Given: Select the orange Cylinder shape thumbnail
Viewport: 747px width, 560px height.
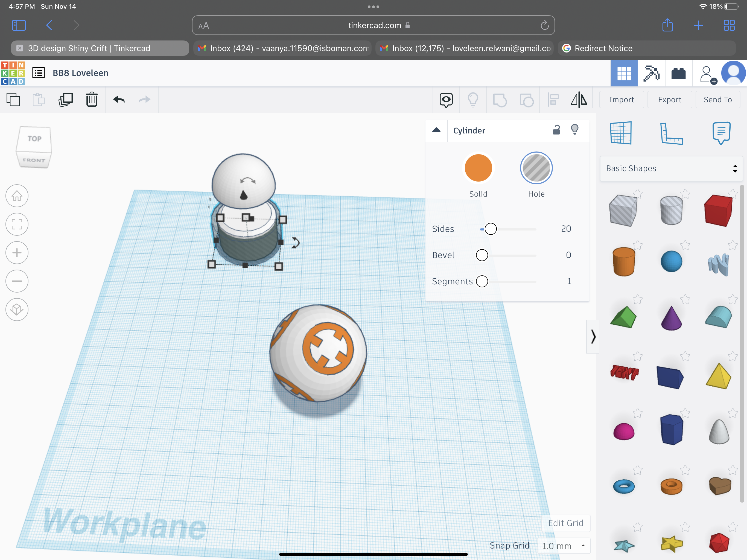Looking at the screenshot, I should click(x=624, y=261).
